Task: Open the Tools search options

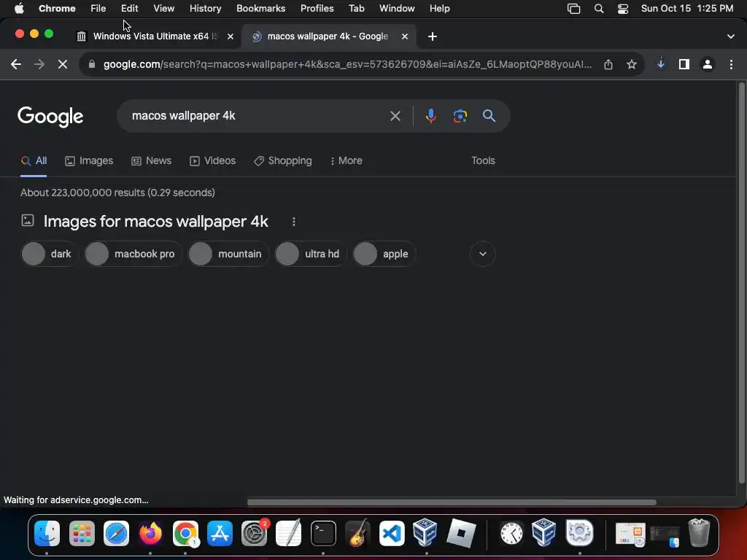Action: tap(483, 161)
